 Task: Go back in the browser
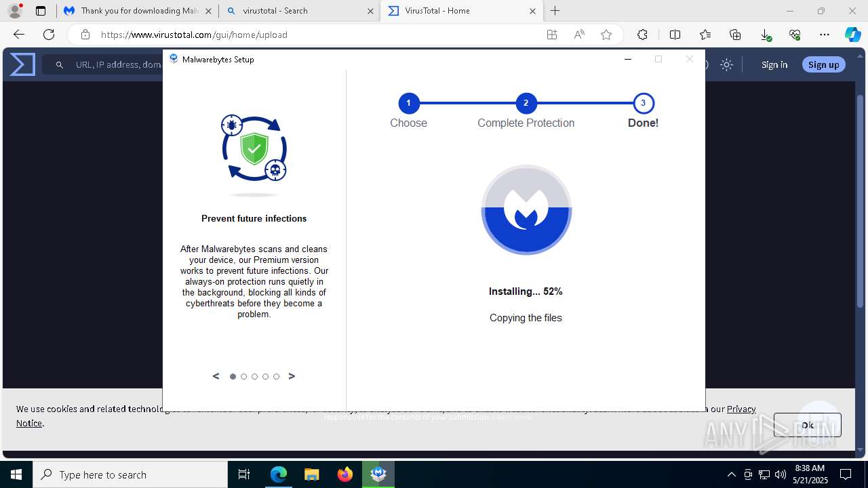tap(19, 35)
